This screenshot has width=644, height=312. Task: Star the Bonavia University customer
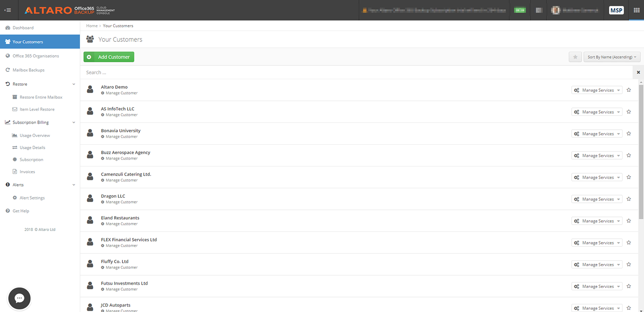(629, 134)
